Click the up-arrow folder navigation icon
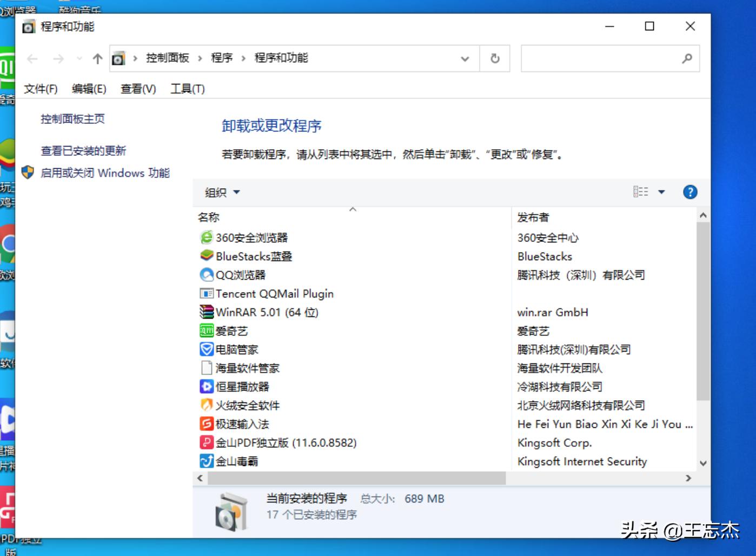This screenshot has width=756, height=556. (97, 58)
